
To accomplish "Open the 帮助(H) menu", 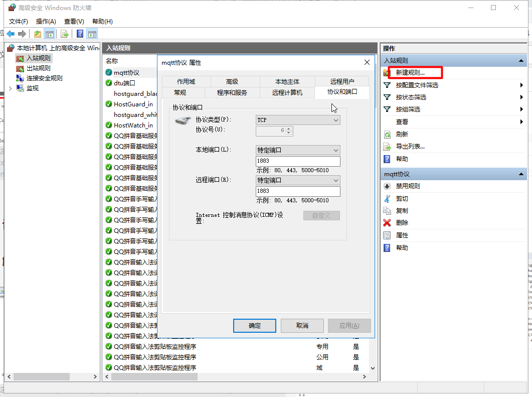I will point(102,22).
